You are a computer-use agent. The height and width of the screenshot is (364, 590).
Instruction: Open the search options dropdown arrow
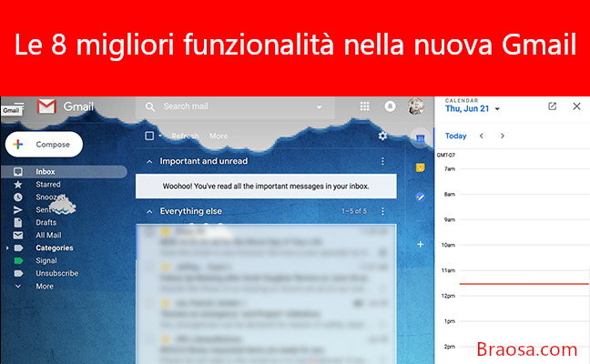319,107
